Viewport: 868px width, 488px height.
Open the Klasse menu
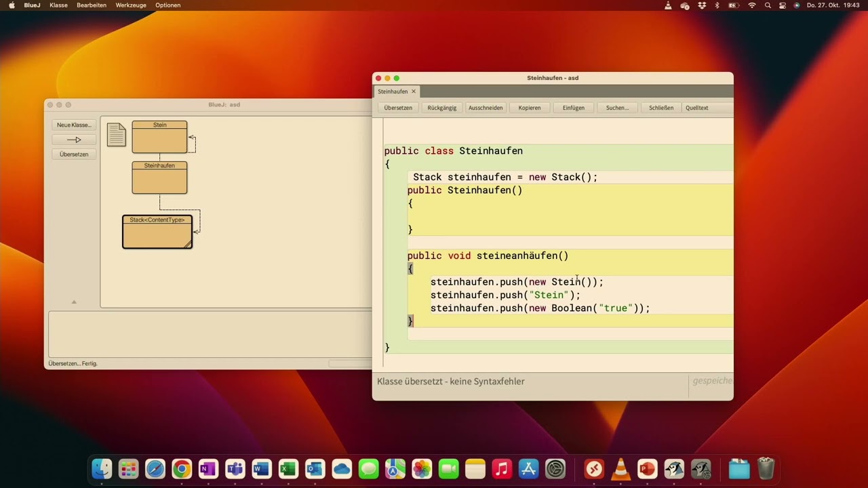point(58,5)
